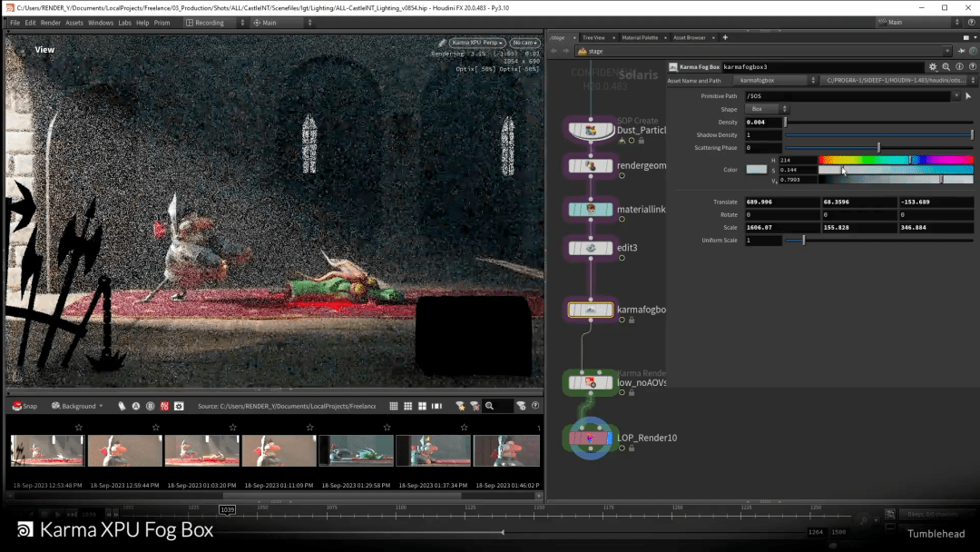Open node info icon in parameter pane

tap(959, 67)
